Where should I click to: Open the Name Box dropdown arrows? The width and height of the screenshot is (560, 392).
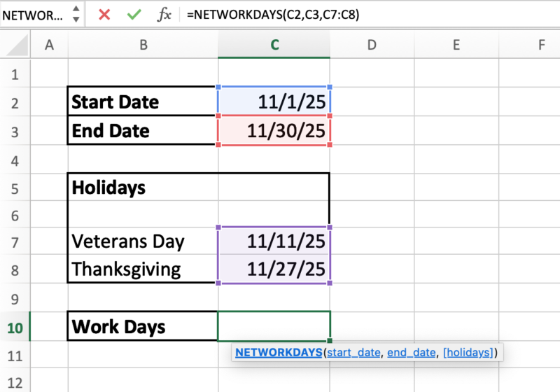pos(76,15)
